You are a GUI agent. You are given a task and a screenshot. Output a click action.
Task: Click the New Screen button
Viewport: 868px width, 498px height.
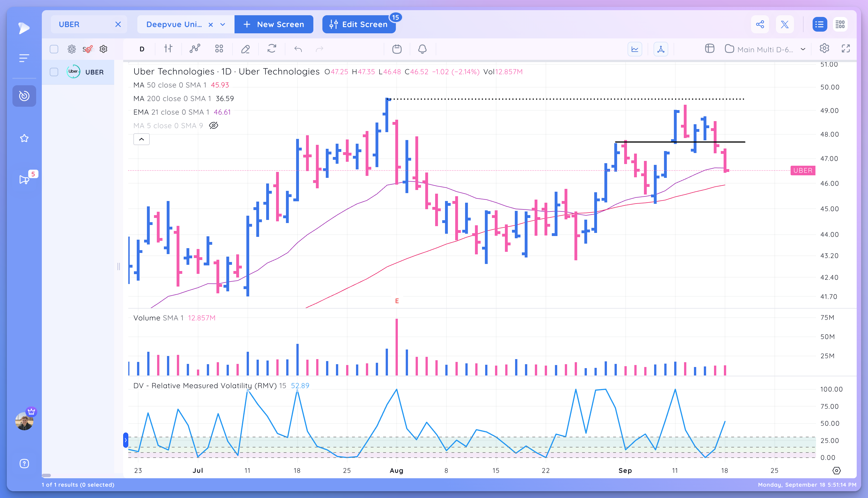point(274,24)
